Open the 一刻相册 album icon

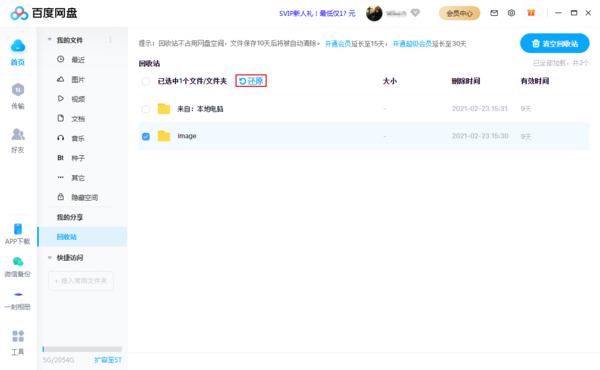click(x=18, y=295)
